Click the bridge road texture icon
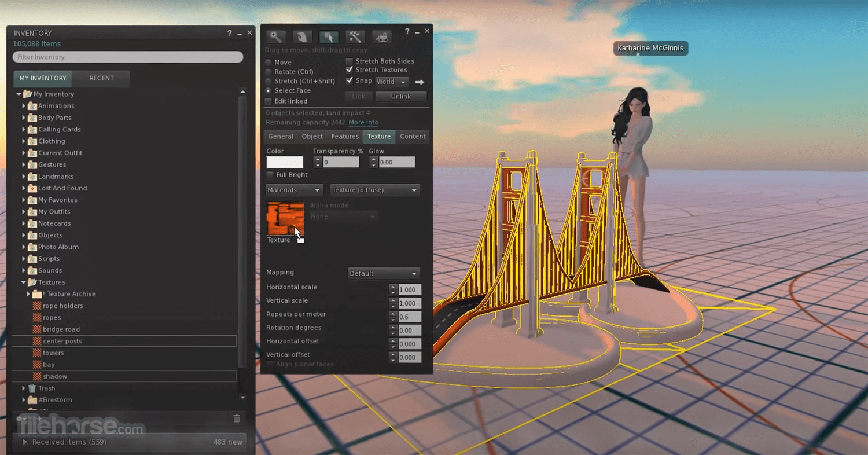This screenshot has height=455, width=868. click(x=37, y=329)
